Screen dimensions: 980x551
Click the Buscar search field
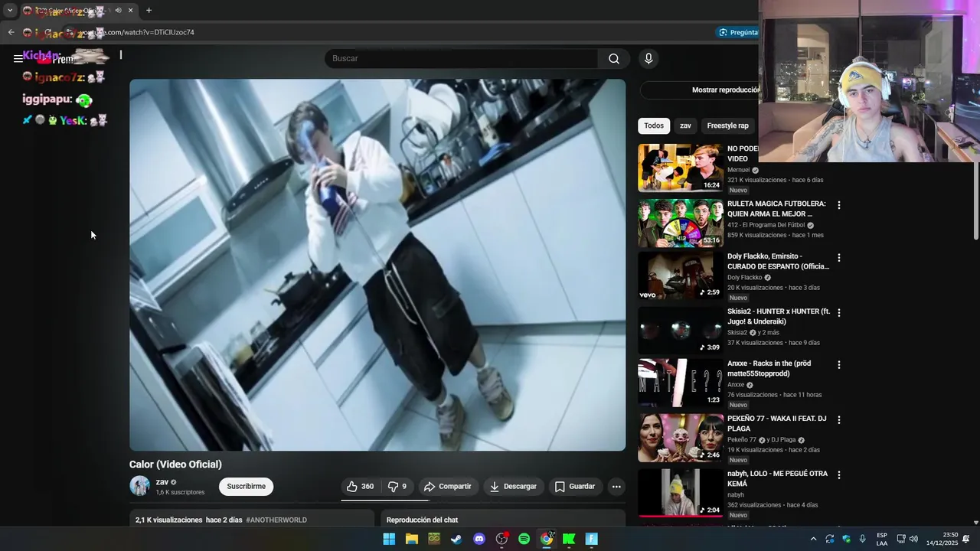point(462,59)
